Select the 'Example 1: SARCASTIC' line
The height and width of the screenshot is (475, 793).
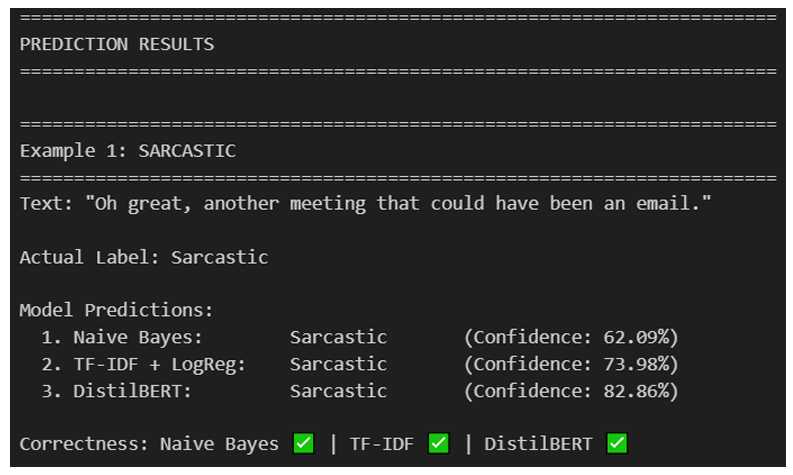coord(127,151)
